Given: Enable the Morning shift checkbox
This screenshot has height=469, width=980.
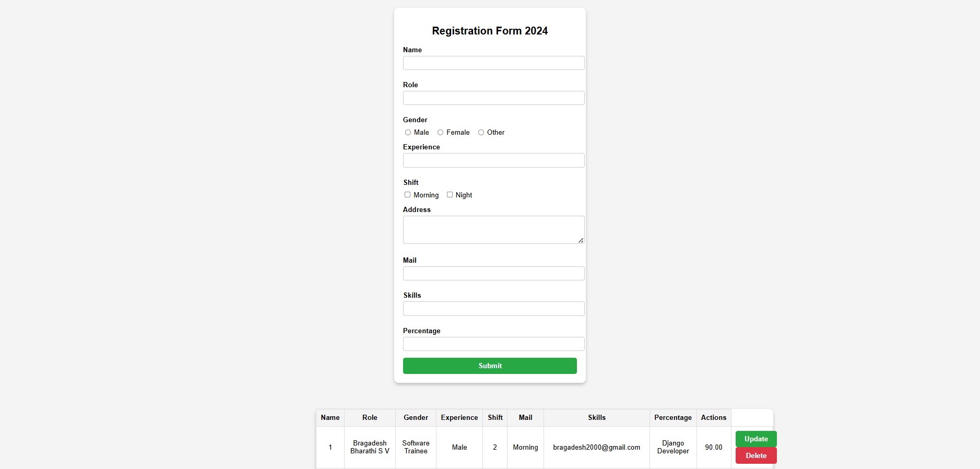Looking at the screenshot, I should tap(408, 195).
